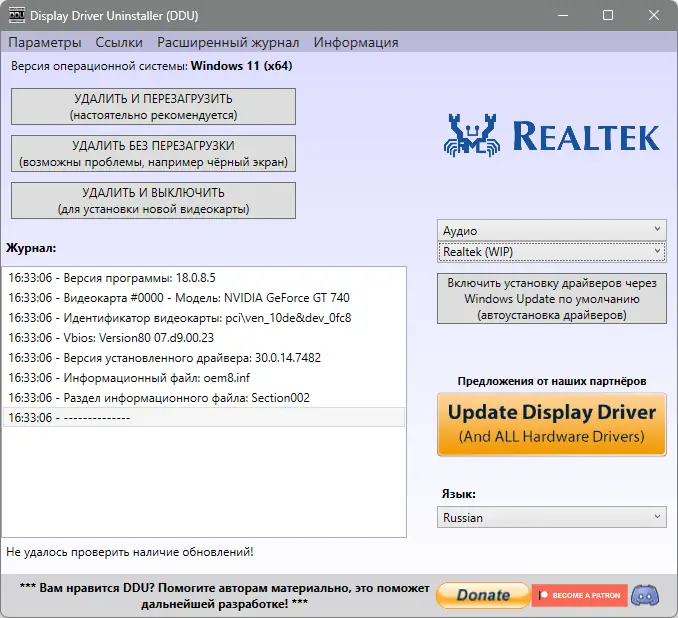Click 'Предложения от наших партнёров' heading

552,381
